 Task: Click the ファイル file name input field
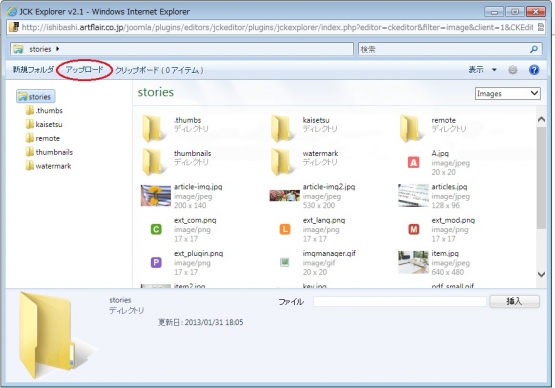(x=400, y=302)
